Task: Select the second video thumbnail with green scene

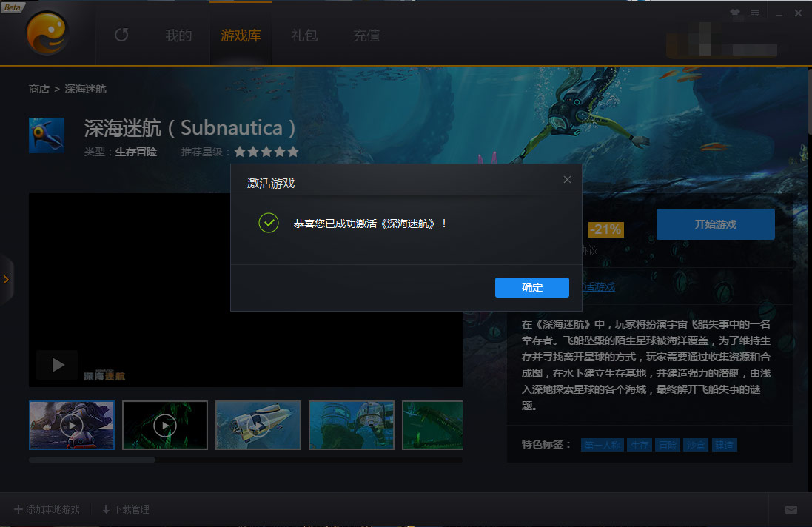Action: [165, 425]
